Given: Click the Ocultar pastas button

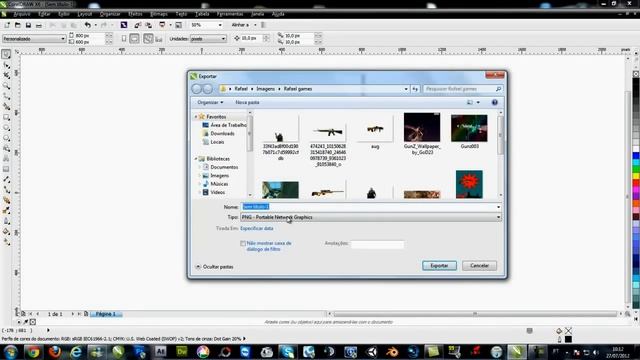Looking at the screenshot, I should pyautogui.click(x=214, y=267).
